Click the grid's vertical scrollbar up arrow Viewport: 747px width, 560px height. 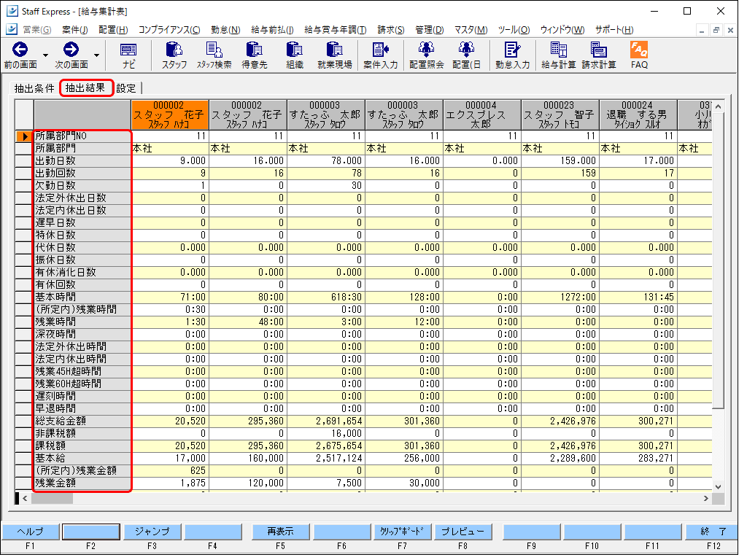(x=719, y=106)
